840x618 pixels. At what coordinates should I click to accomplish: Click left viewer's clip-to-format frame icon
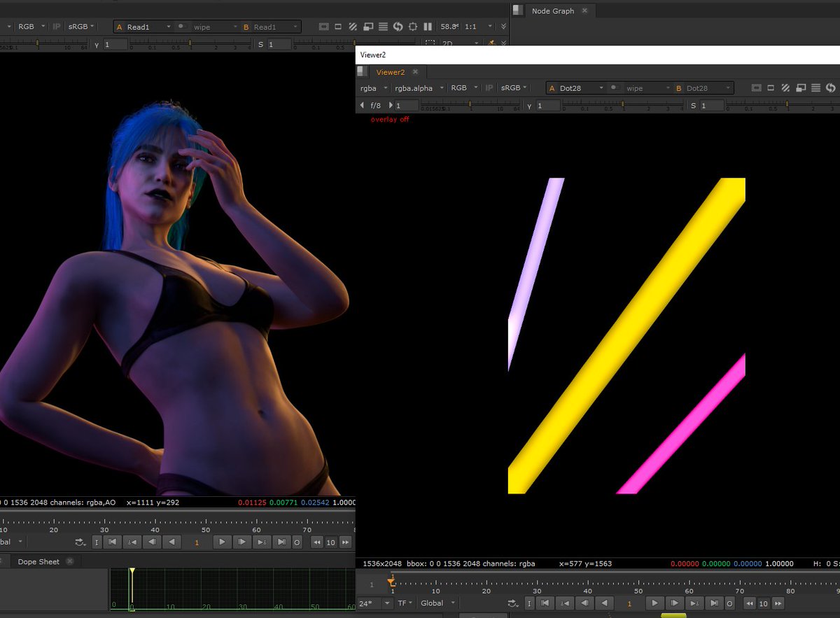pyautogui.click(x=323, y=27)
